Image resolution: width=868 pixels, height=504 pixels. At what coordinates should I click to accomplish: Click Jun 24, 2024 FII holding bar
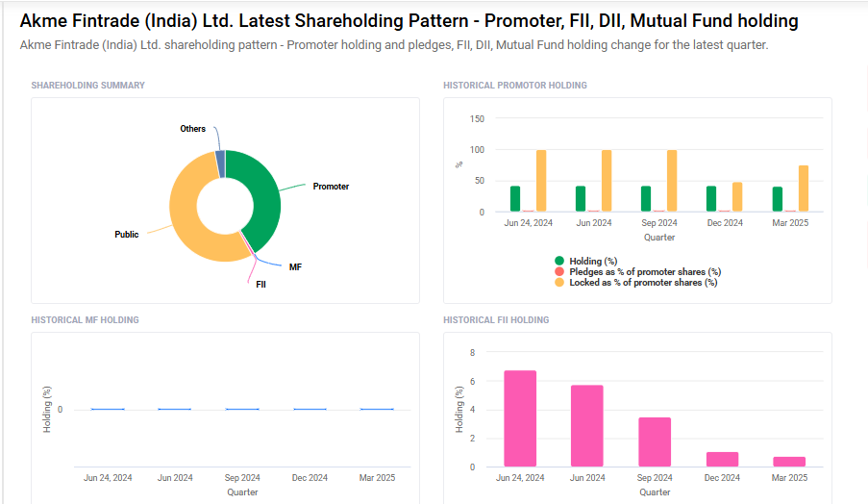[x=520, y=418]
